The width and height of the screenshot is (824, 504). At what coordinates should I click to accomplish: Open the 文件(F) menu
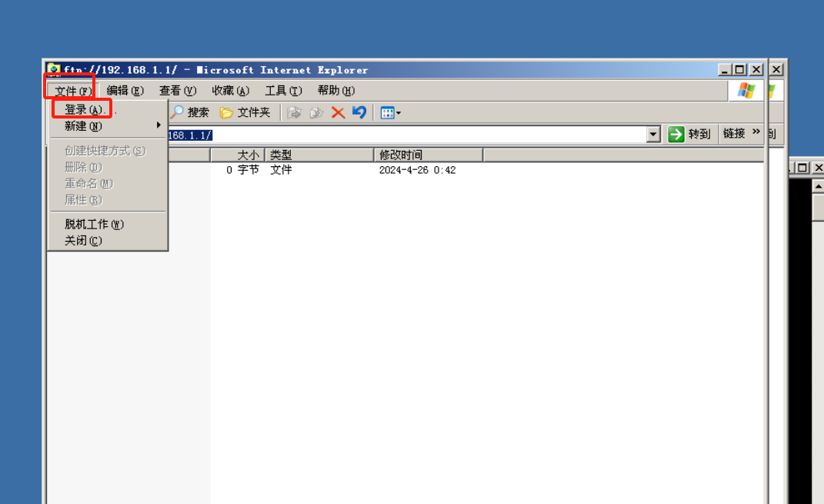pos(72,91)
